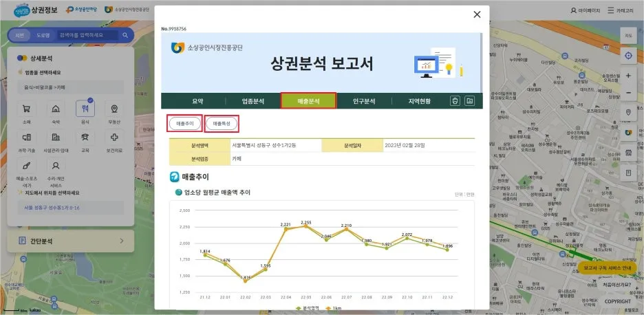Zoom out the map with minus

point(628,93)
